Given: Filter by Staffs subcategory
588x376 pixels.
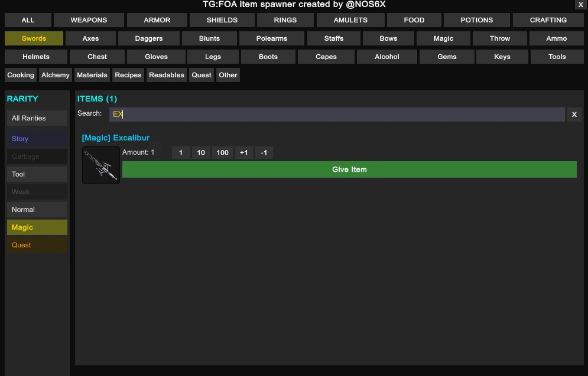Looking at the screenshot, I should pyautogui.click(x=334, y=38).
